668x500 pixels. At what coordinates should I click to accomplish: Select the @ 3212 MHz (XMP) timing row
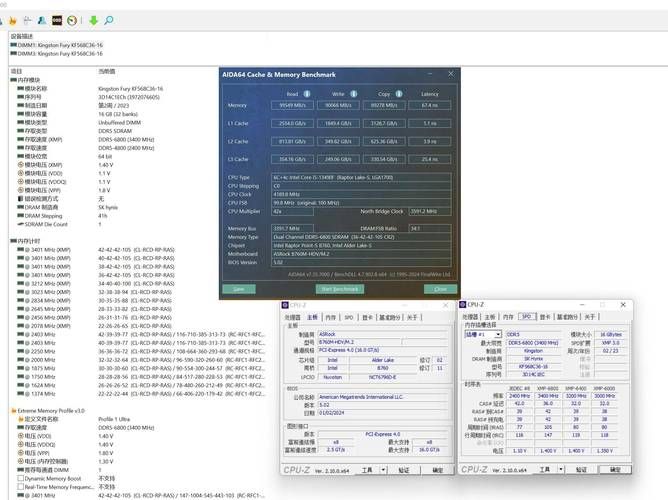(95, 284)
